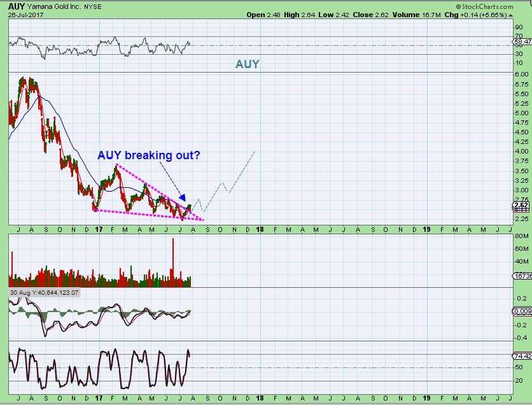Click the 2.25 price axis label
Viewport: 532px width, 405px height.
tap(522, 219)
